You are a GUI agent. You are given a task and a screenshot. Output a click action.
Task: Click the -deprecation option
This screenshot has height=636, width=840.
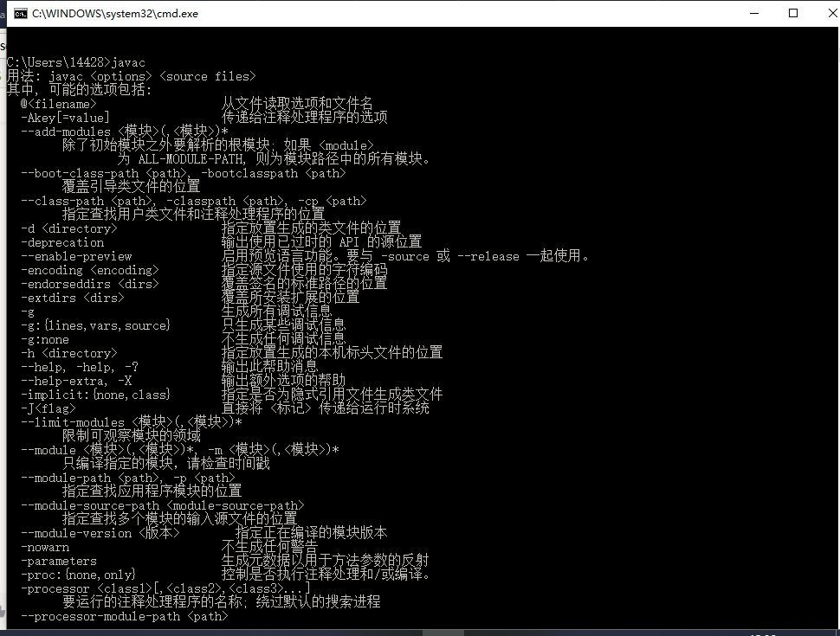pyautogui.click(x=62, y=242)
